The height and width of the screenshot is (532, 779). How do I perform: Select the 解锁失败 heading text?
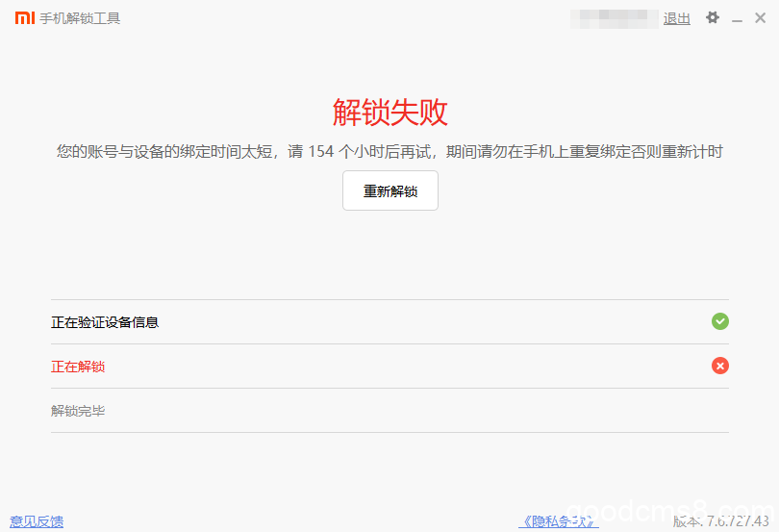click(390, 112)
